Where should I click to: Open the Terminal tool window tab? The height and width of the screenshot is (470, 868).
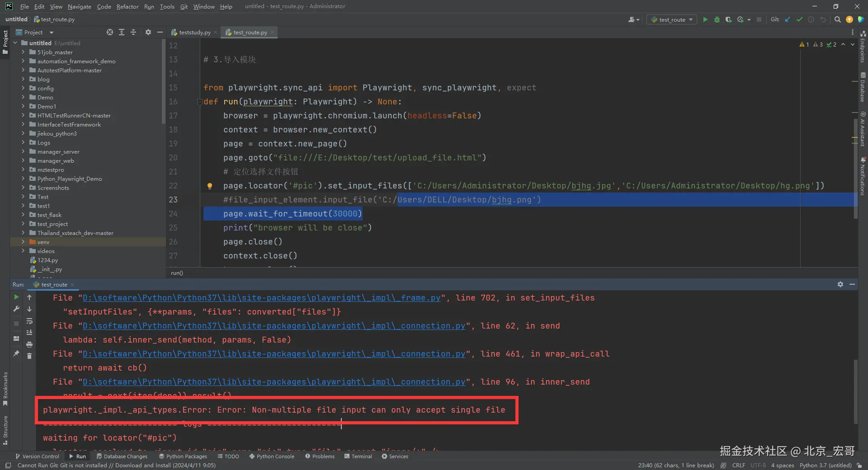click(358, 456)
